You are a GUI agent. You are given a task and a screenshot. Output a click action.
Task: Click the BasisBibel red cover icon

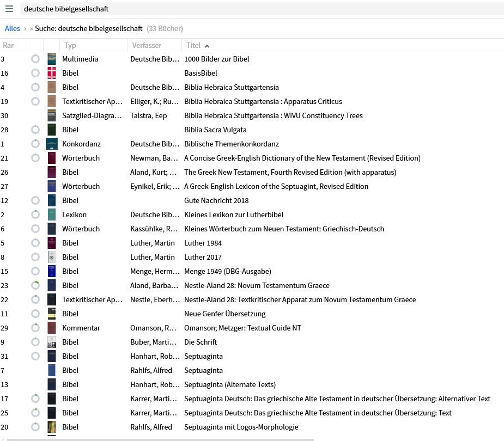(x=51, y=73)
